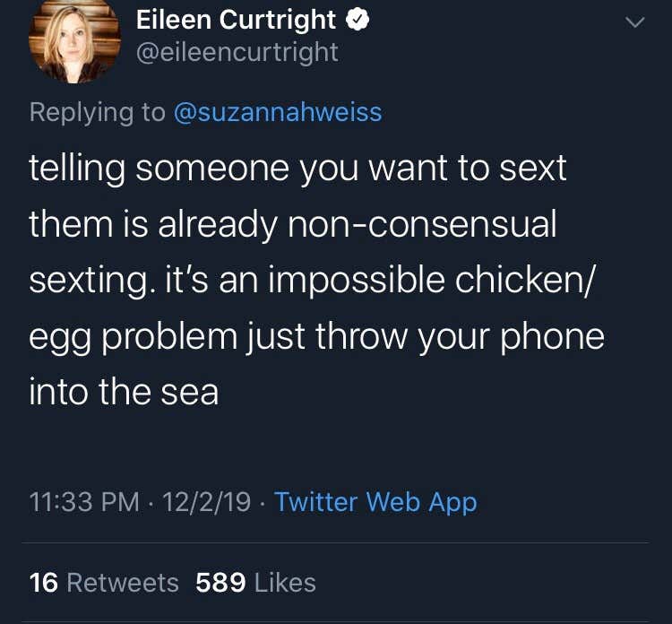Click the word 'sexting.' in the tweet

coord(92,282)
